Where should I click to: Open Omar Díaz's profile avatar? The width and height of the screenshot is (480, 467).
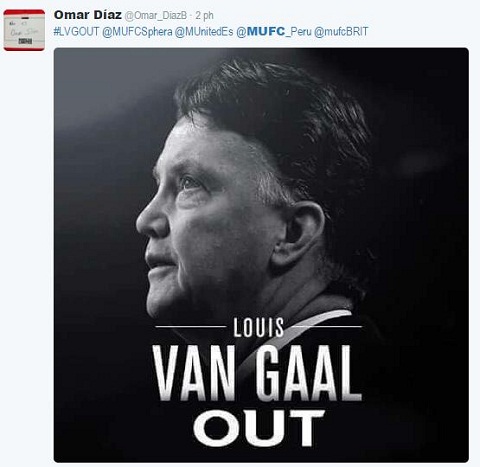pyautogui.click(x=24, y=30)
